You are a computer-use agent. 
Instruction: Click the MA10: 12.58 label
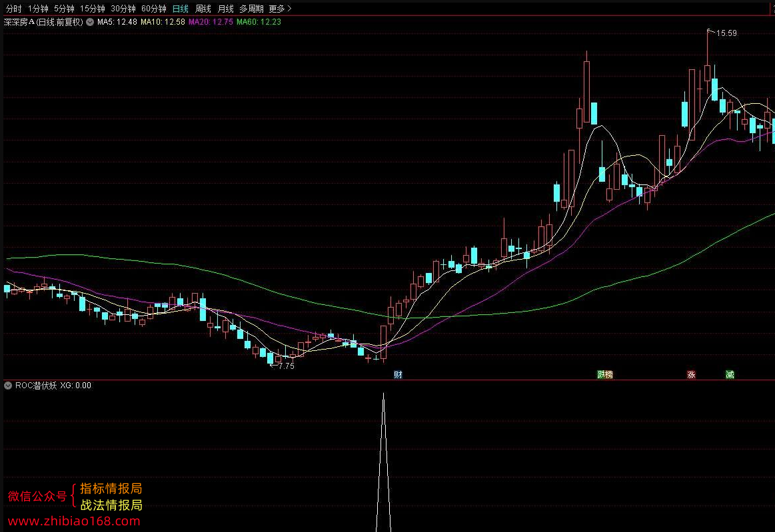pyautogui.click(x=163, y=22)
